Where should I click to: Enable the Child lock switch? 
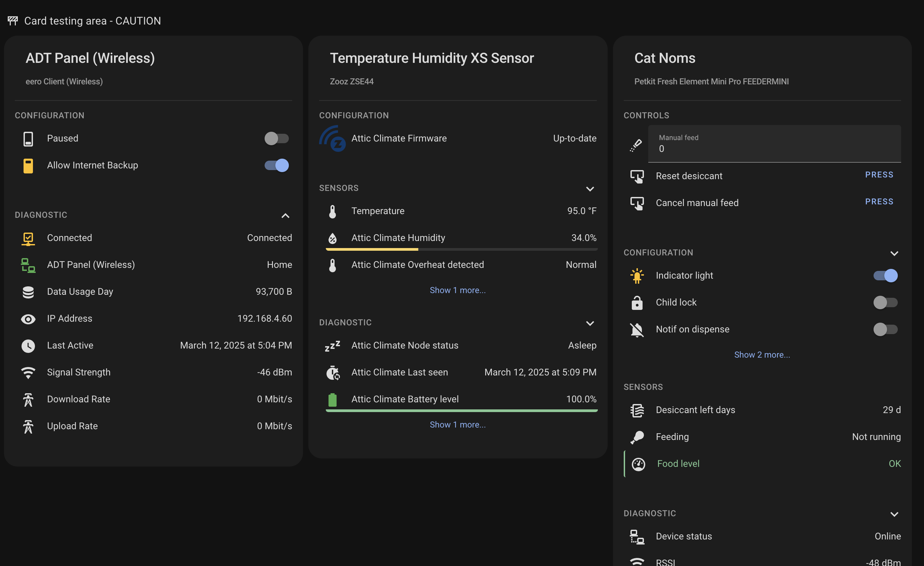click(885, 302)
